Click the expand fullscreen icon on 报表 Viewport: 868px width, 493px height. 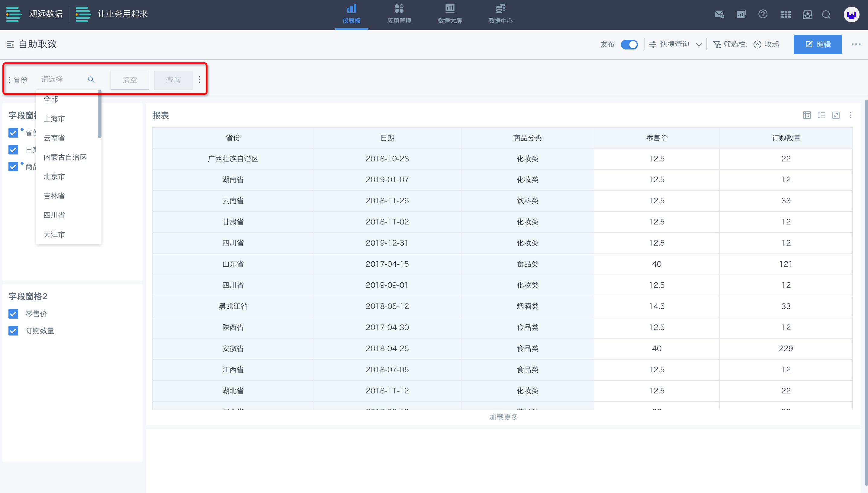[x=836, y=115]
